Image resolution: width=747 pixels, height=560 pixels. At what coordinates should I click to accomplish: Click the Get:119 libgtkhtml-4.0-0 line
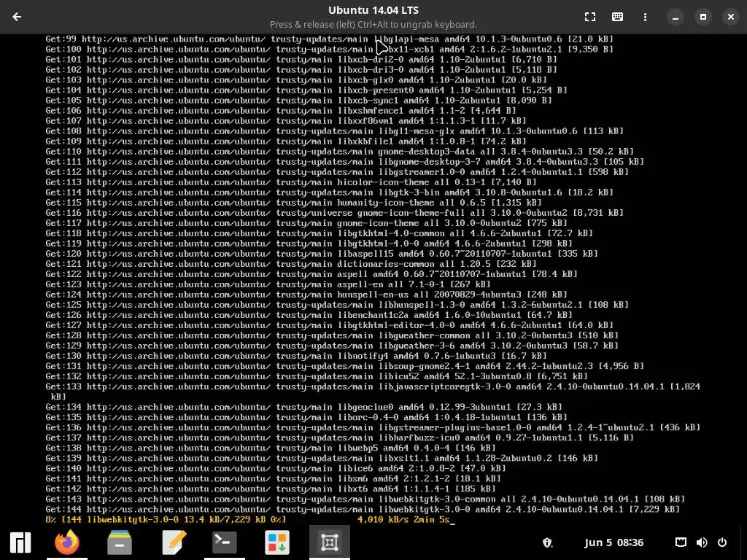309,244
